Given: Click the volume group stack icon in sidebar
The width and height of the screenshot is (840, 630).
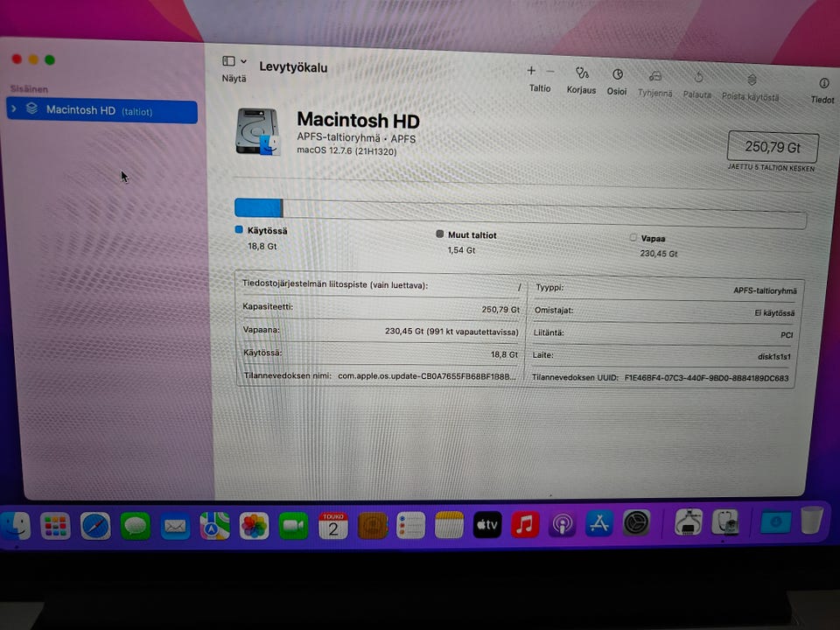Looking at the screenshot, I should coord(32,108).
